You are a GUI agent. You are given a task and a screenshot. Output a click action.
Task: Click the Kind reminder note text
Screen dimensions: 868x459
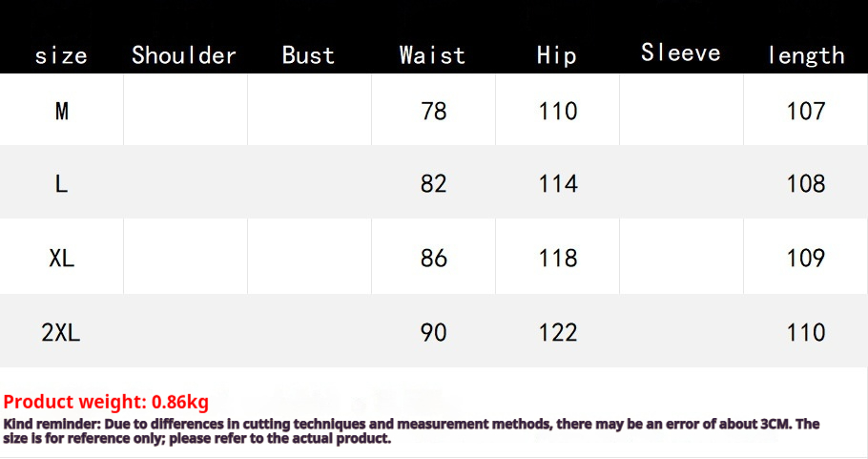point(411,430)
